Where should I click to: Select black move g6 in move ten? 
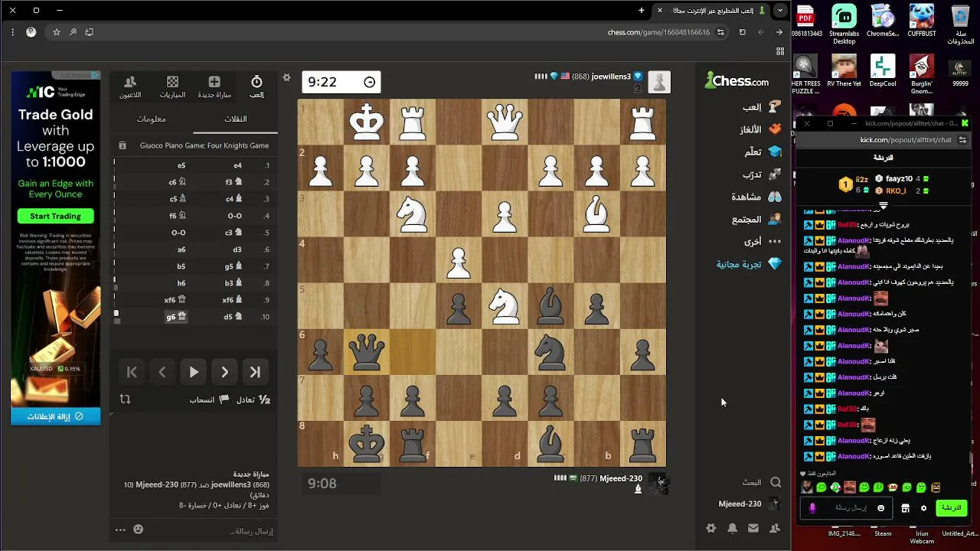point(176,317)
